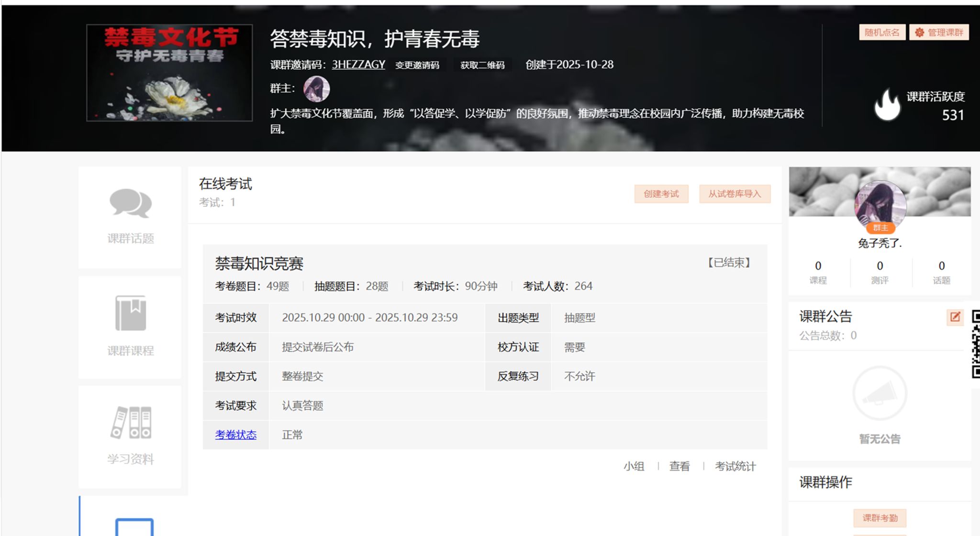Open the 考卷状态 link
The width and height of the screenshot is (980, 536).
(x=235, y=435)
